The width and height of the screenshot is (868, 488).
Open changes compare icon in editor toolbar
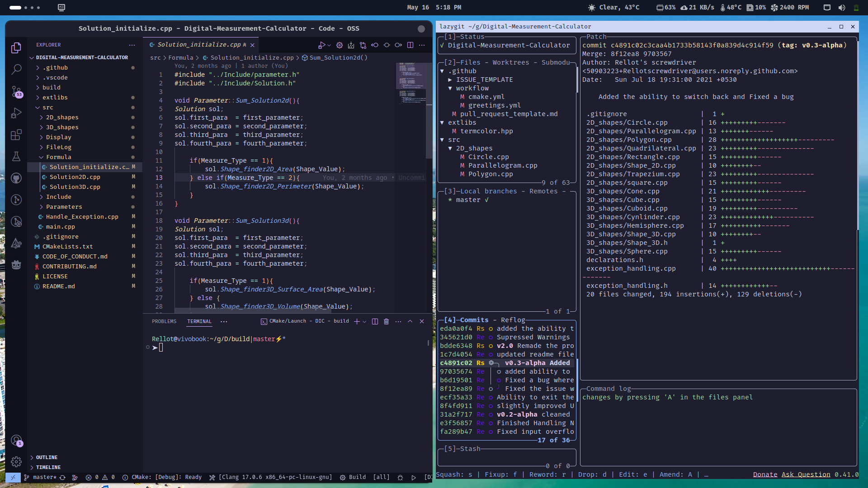pos(363,45)
